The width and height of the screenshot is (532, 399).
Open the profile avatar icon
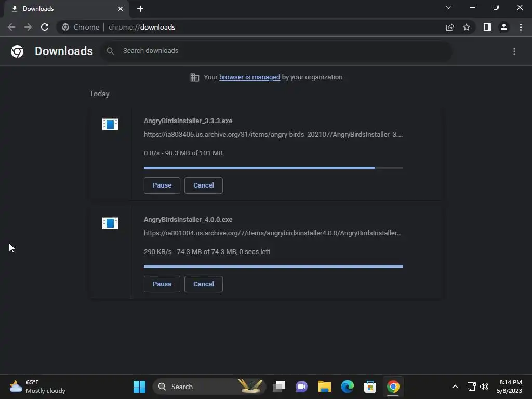click(x=504, y=27)
